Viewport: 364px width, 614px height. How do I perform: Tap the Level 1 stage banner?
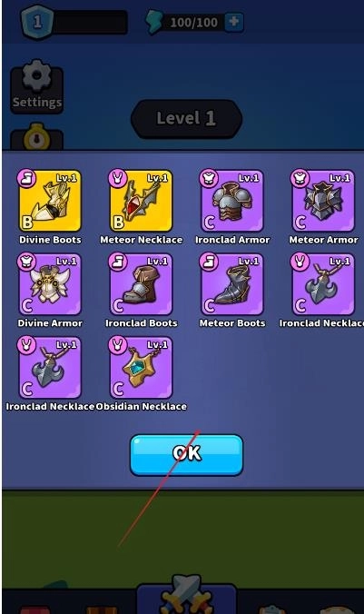(x=186, y=119)
